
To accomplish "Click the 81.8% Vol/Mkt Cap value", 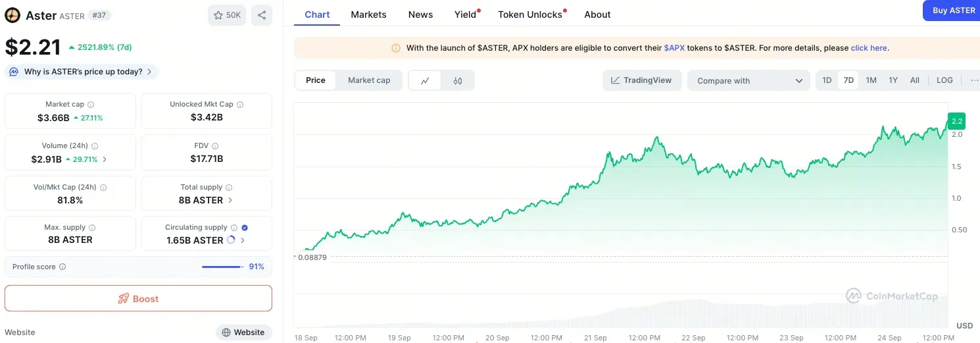I will (70, 200).
